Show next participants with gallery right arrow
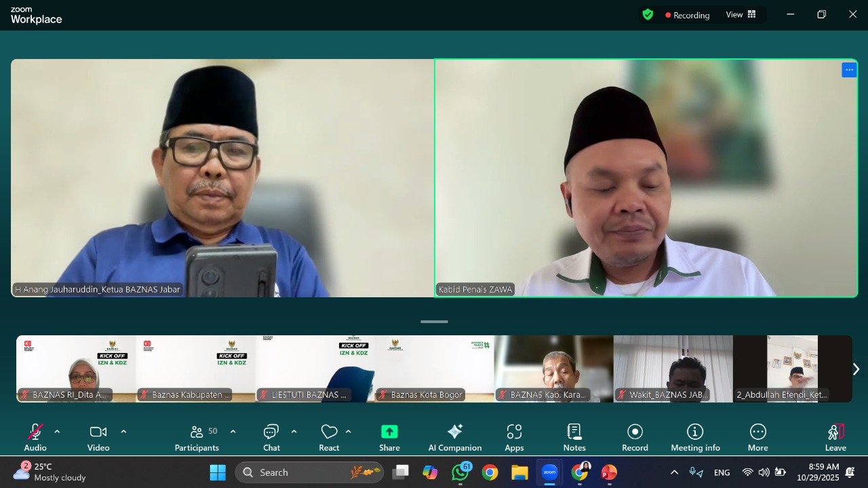 tap(856, 369)
